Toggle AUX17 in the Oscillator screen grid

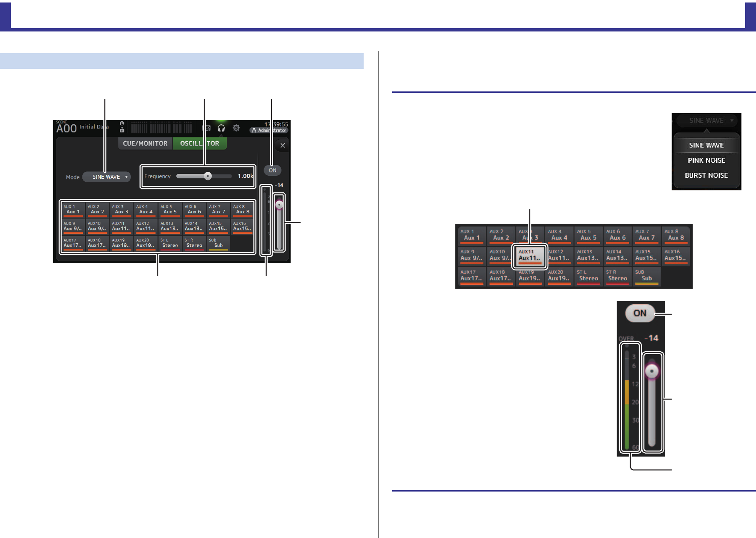click(x=73, y=244)
